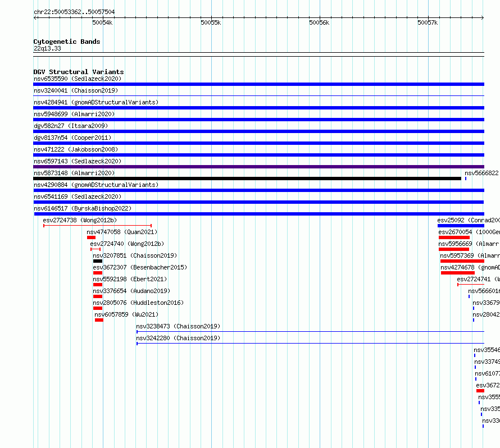The image size is (500, 448).
Task: Select dgv8137n54 (Cooper2011) label
Action: pos(72,138)
